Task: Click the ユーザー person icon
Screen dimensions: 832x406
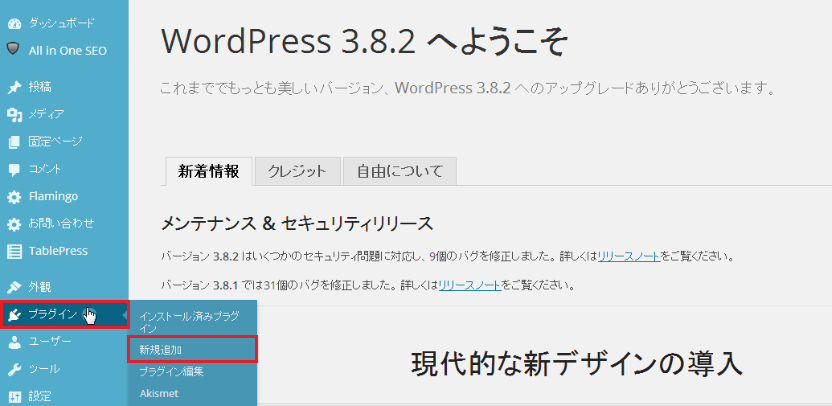Action: tap(14, 342)
